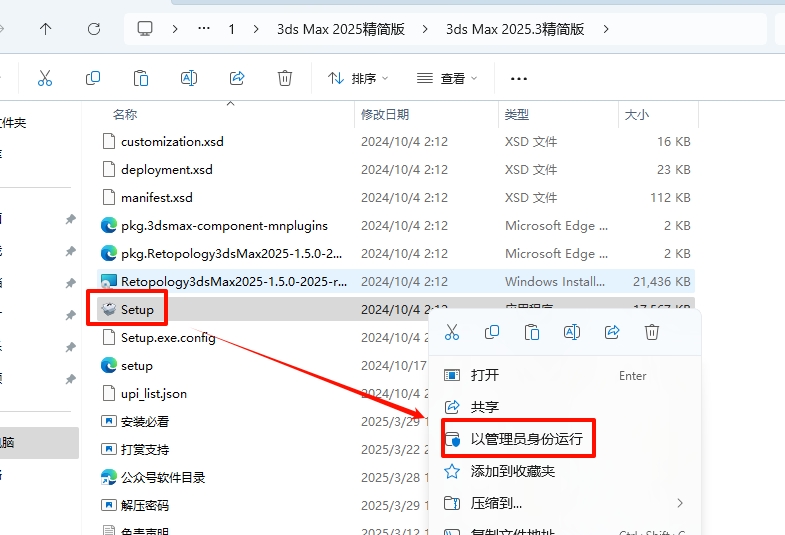Click the Rename icon in the Explorer toolbar
Viewport: 785px width, 535px height.
tap(189, 78)
